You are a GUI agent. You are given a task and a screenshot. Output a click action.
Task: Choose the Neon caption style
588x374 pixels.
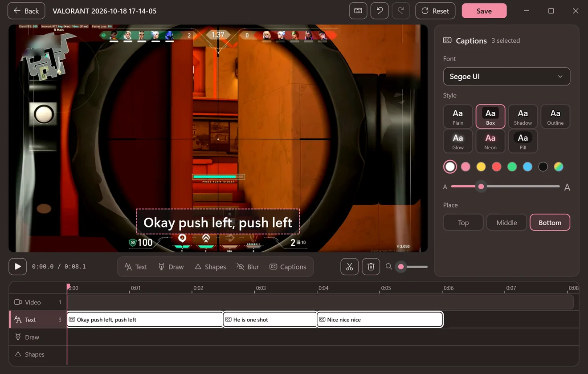[490, 141]
